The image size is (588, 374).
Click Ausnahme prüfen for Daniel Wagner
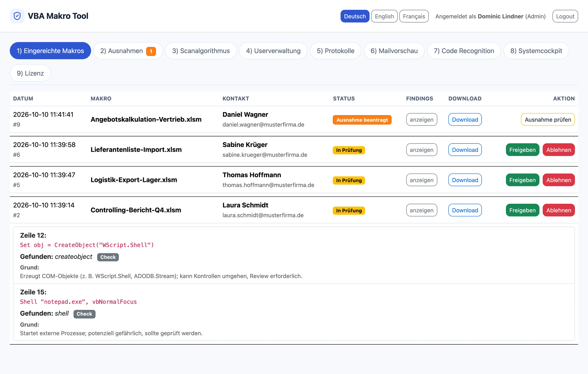[548, 120]
